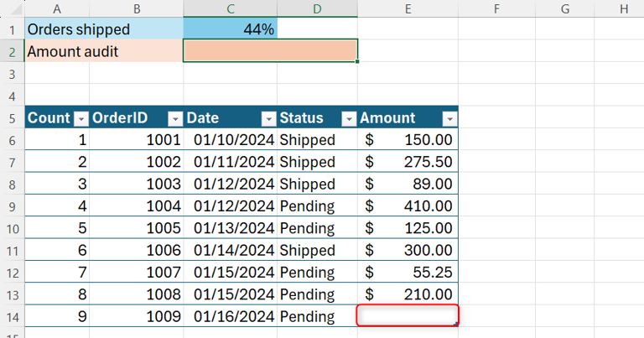This screenshot has width=644, height=338.
Task: Open the Count column filter dropdown
Action: 80,119
